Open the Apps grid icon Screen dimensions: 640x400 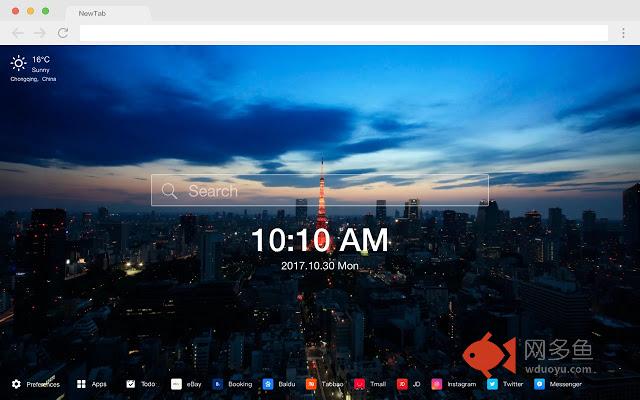81,384
